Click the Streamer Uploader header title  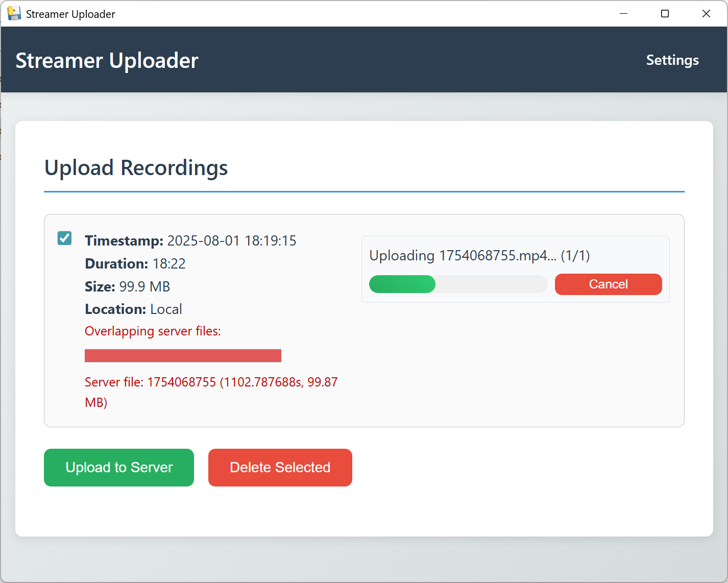(x=107, y=60)
